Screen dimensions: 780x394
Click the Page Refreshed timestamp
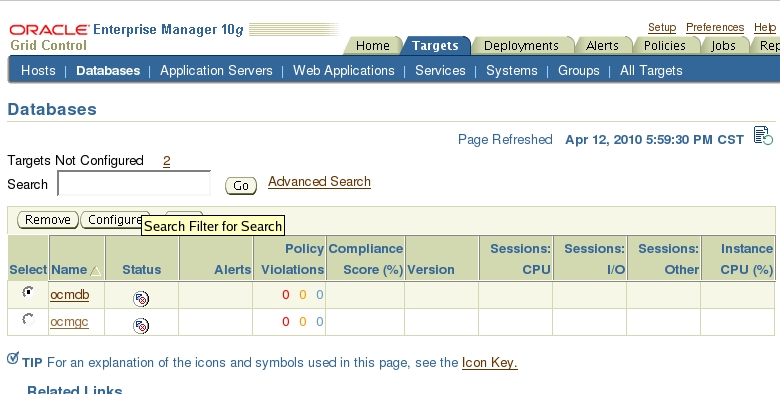pos(654,140)
